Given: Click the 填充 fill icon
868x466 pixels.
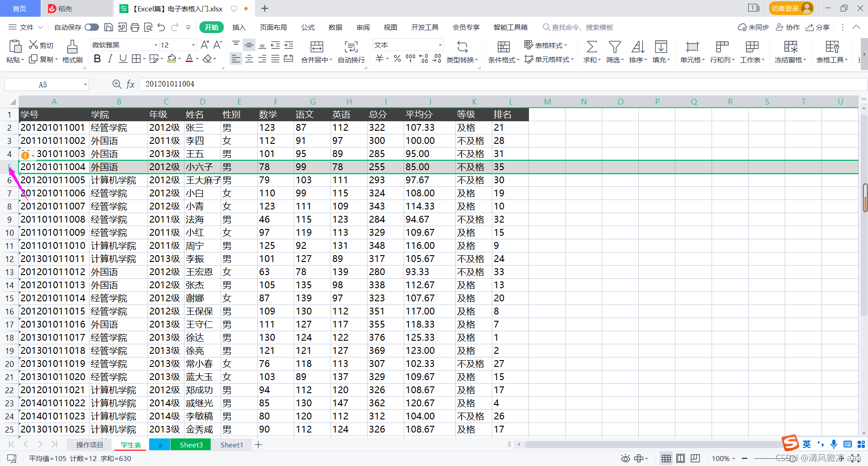Looking at the screenshot, I should pos(661,47).
